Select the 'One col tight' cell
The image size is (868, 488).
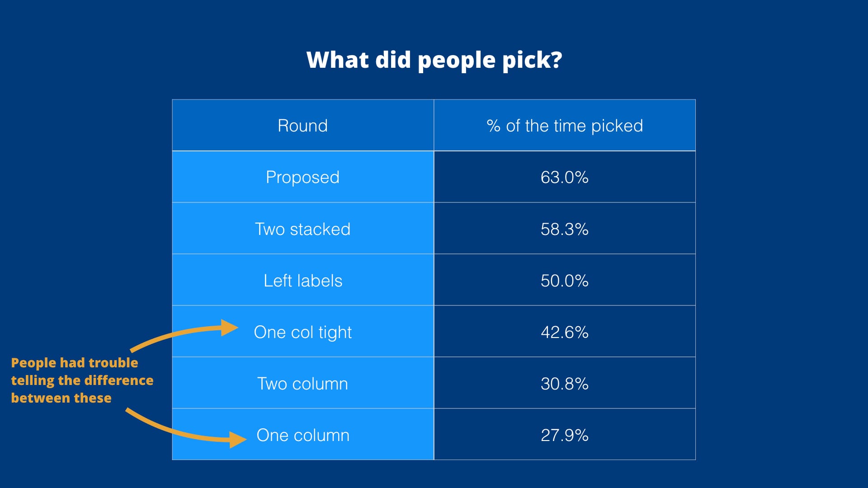tap(302, 332)
